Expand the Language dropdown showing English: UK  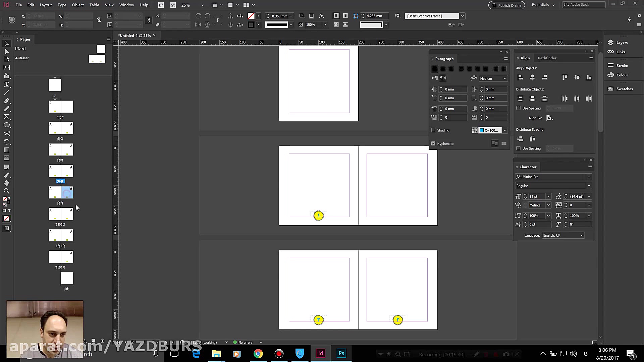582,235
